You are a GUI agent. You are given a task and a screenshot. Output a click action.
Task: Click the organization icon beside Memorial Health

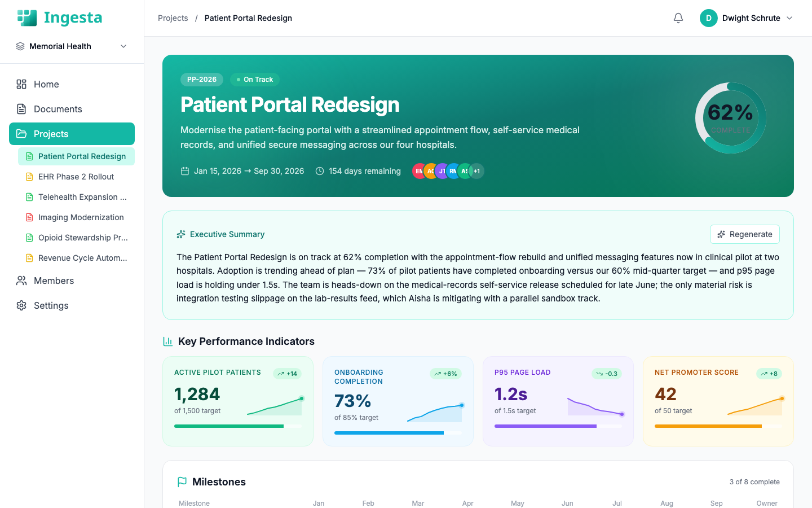point(20,46)
